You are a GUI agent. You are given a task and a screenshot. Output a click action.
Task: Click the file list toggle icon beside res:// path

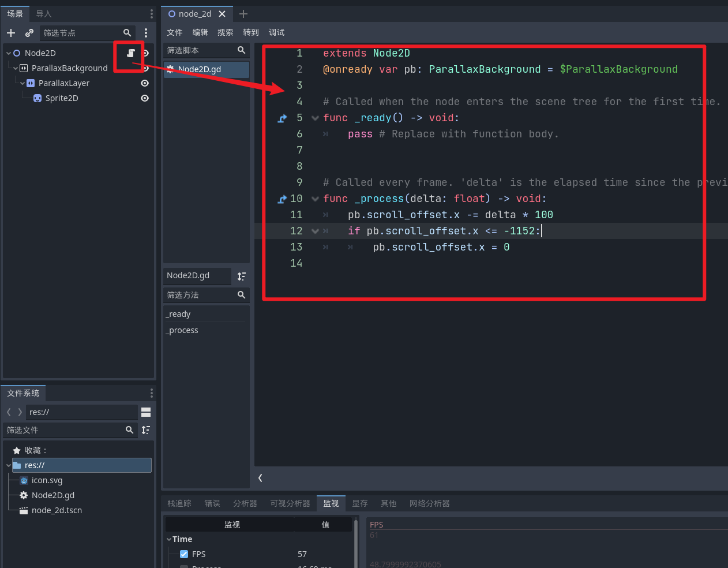coord(145,412)
